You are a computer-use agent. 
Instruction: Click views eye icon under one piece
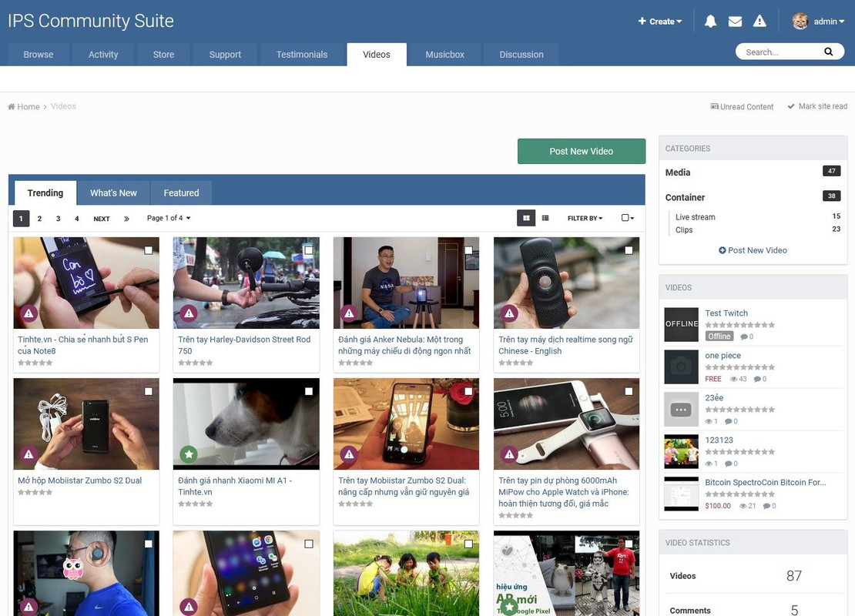tap(733, 379)
